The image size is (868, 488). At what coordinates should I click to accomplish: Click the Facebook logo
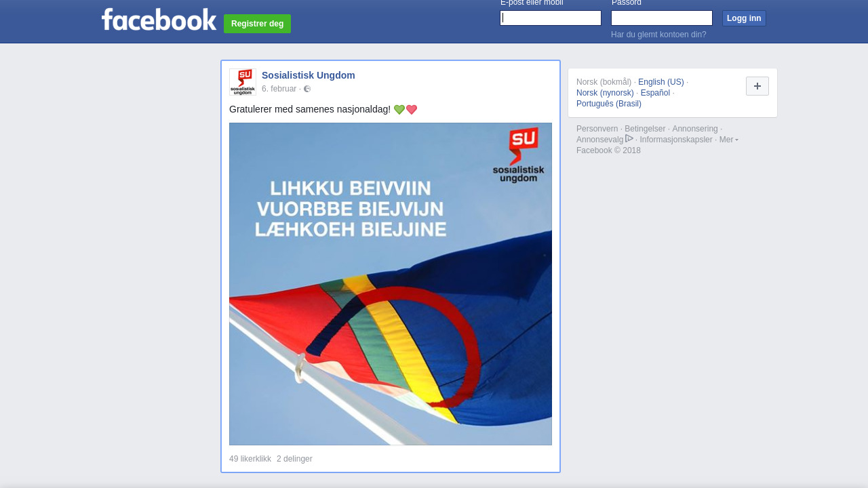pos(159,20)
